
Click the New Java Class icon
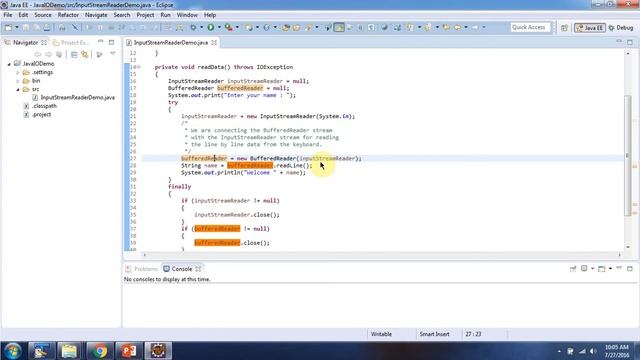[x=267, y=27]
